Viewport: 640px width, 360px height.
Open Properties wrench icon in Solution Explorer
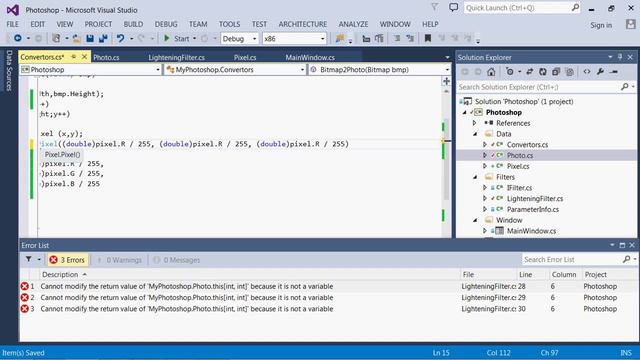point(600,72)
